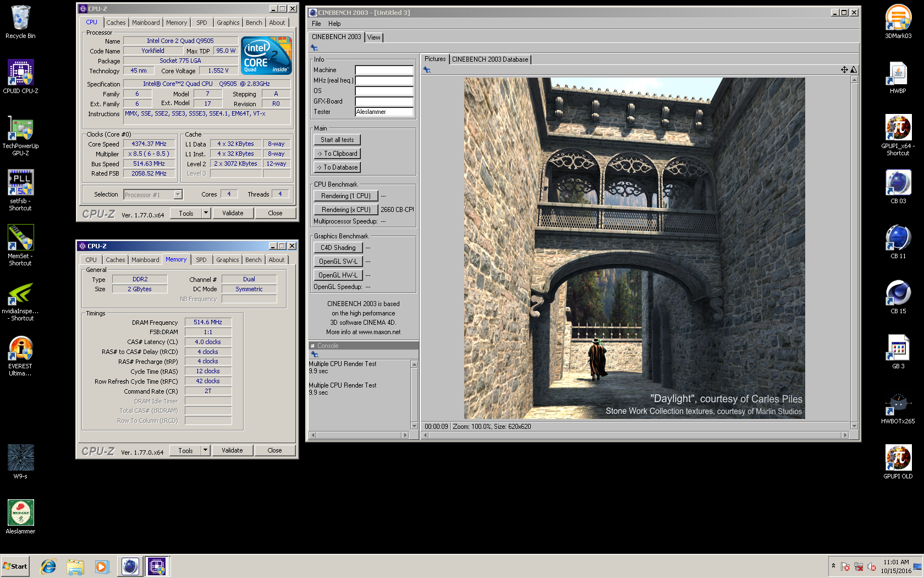
Task: Click the To Database button
Action: click(337, 167)
